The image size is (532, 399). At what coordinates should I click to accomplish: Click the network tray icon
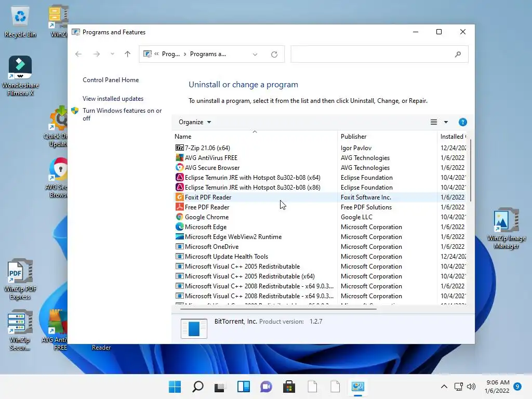point(458,387)
